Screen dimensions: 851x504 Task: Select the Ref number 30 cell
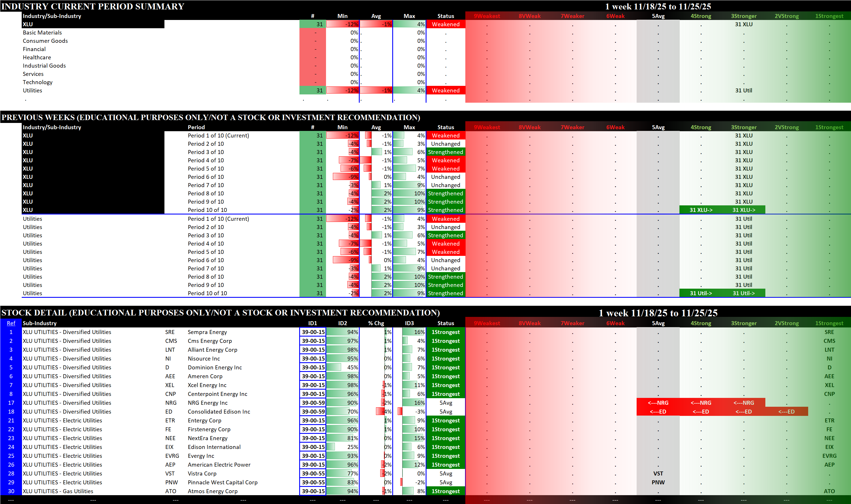click(x=11, y=491)
